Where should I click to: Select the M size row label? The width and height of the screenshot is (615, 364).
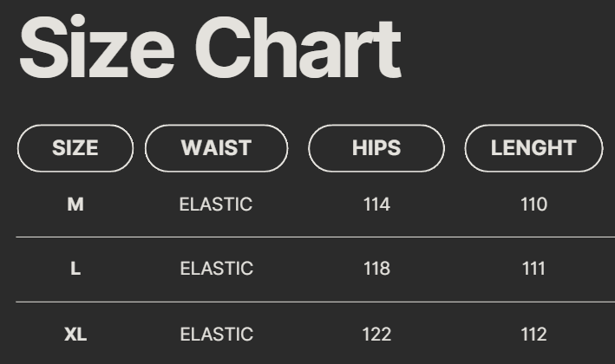click(75, 205)
